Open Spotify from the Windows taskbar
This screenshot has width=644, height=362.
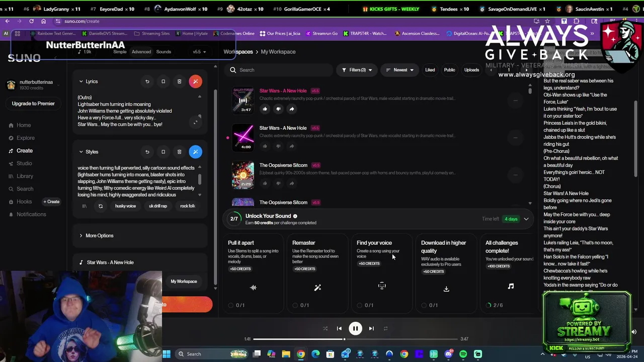pyautogui.click(x=463, y=354)
